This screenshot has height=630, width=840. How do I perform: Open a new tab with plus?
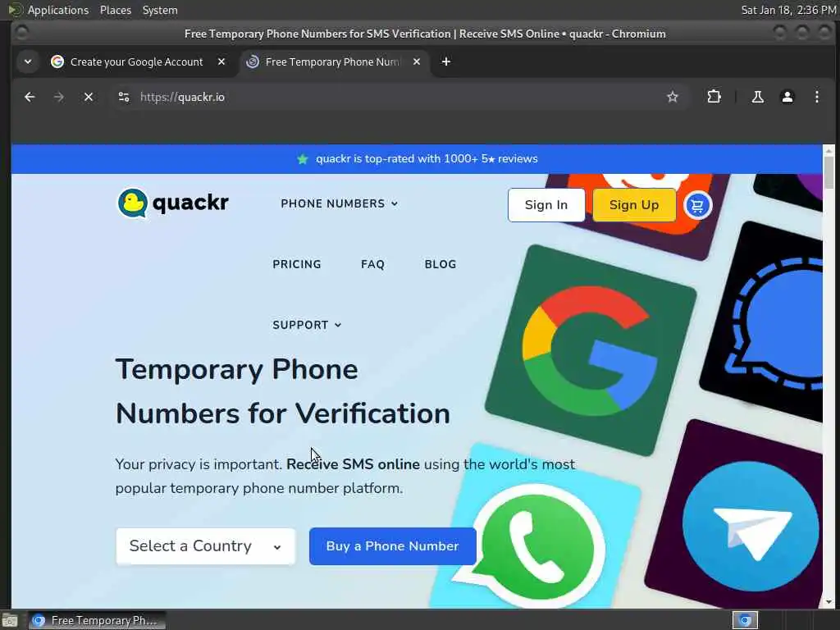pyautogui.click(x=445, y=62)
